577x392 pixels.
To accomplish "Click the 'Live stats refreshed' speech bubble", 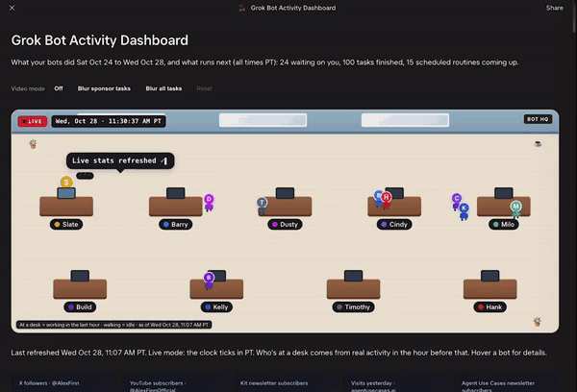I will tap(120, 160).
